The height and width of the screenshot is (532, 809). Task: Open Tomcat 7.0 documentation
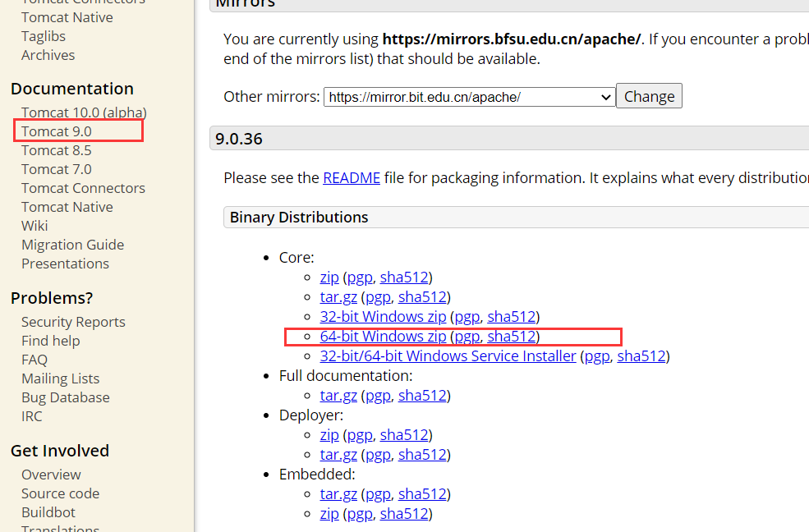pyautogui.click(x=56, y=169)
